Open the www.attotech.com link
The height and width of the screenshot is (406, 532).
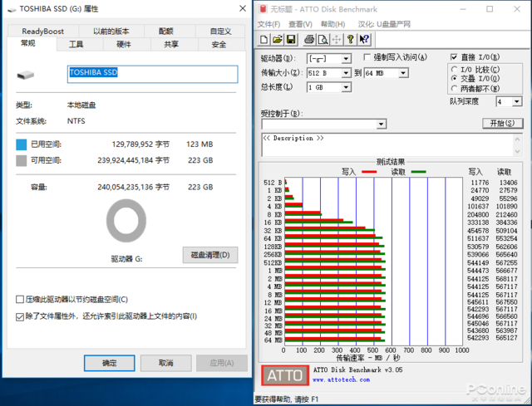coord(342,380)
